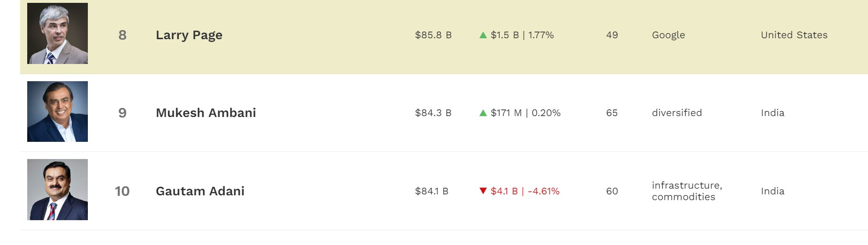Select the infrastructure, commodities source cell
Screen dimensions: 868x245
687,191
